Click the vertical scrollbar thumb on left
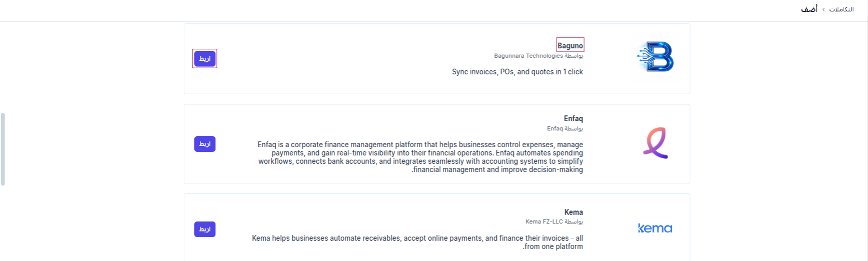The image size is (868, 261). click(3, 149)
